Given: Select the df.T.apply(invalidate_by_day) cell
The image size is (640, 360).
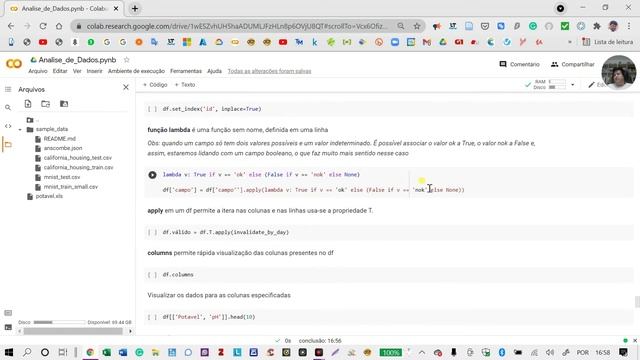Looking at the screenshot, I should point(388,232).
